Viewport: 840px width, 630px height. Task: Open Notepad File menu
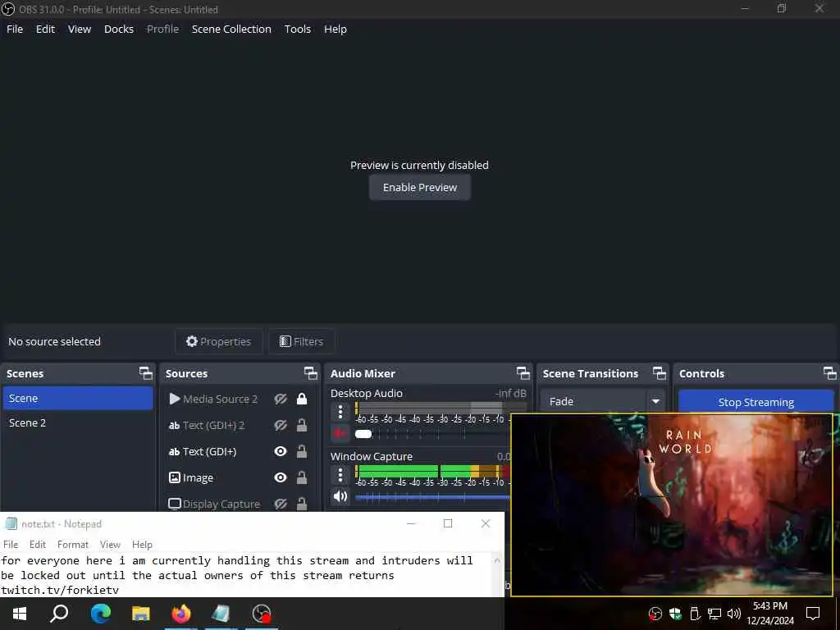coord(11,545)
